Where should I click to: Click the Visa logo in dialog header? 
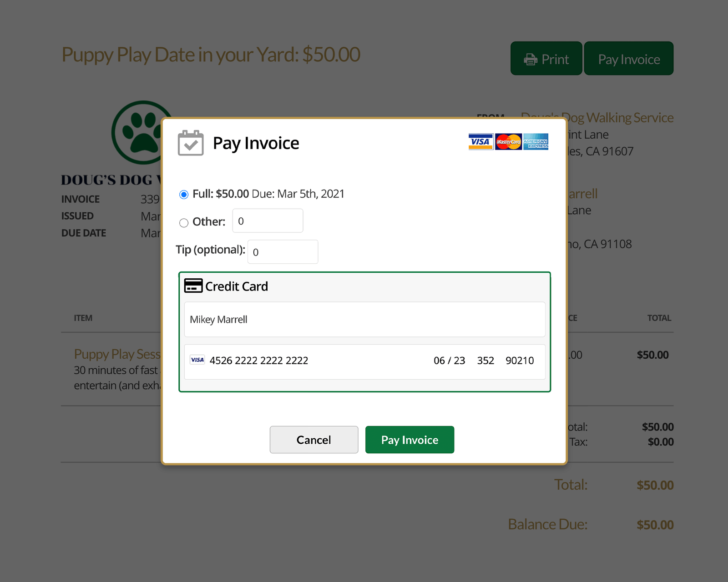click(480, 141)
